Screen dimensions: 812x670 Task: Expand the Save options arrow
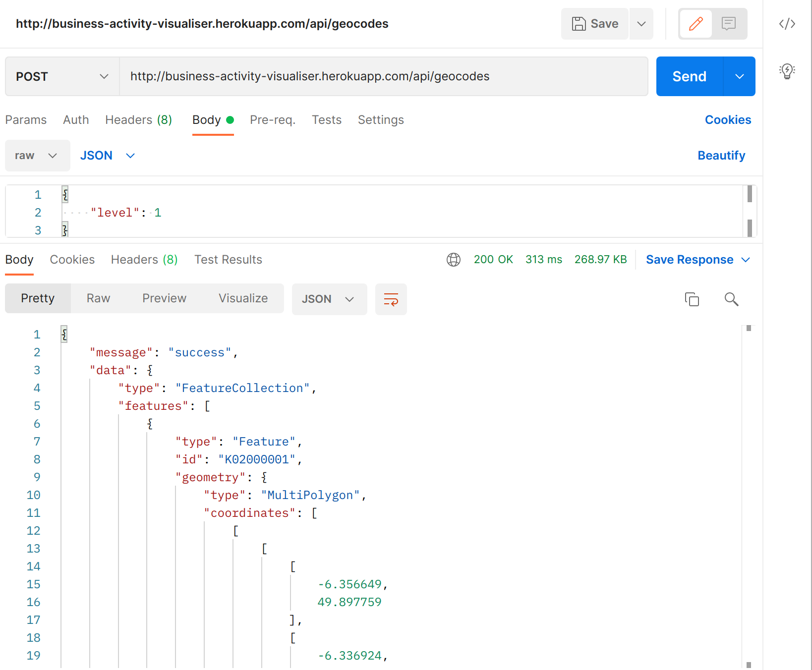pyautogui.click(x=641, y=24)
